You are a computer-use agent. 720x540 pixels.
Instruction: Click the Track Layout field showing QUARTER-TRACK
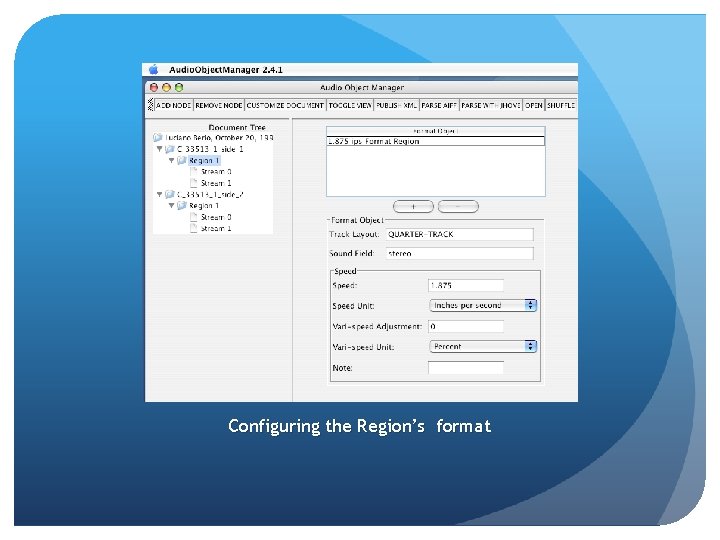460,234
